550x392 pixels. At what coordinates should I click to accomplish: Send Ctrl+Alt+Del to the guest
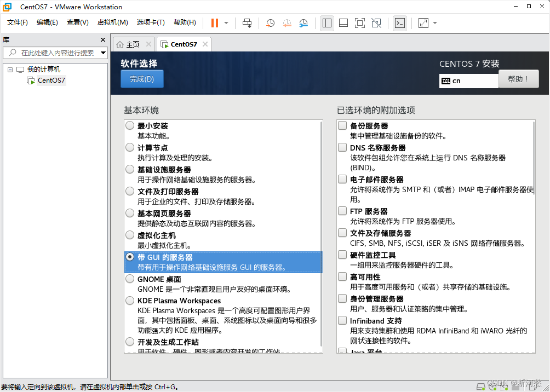point(247,23)
